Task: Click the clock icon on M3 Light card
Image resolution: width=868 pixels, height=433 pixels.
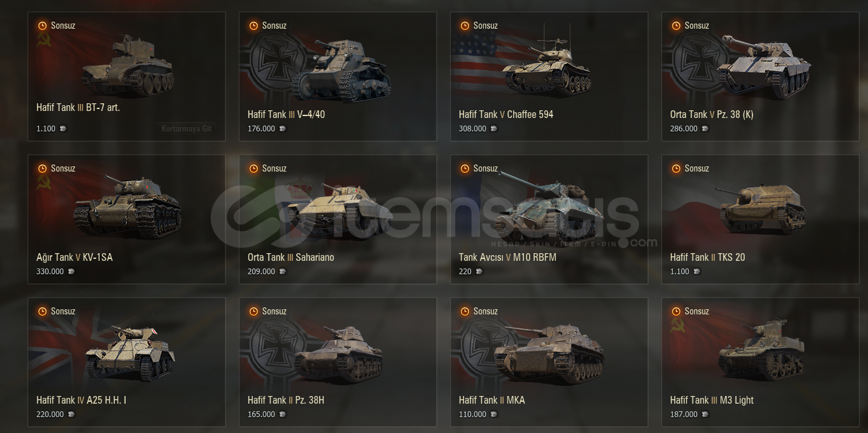Action: click(x=676, y=311)
